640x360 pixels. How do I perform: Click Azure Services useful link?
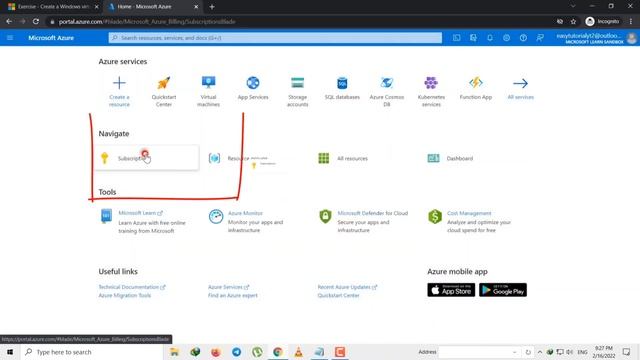[x=228, y=287]
